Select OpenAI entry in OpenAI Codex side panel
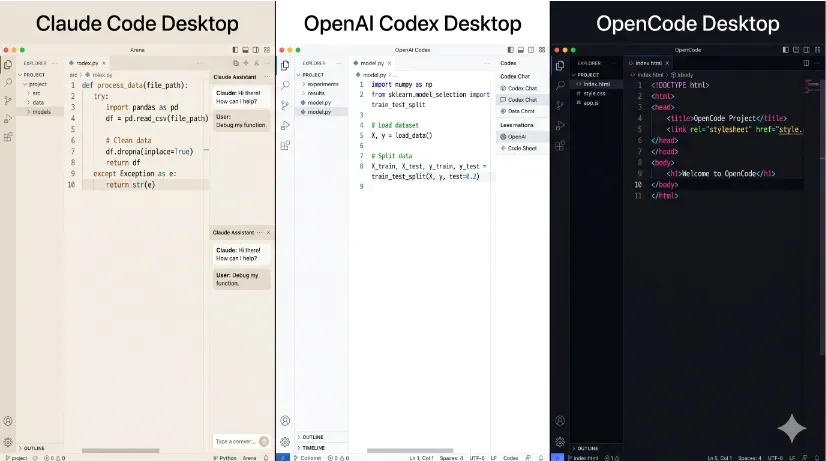Screen dimensions: 826x461 (522, 136)
